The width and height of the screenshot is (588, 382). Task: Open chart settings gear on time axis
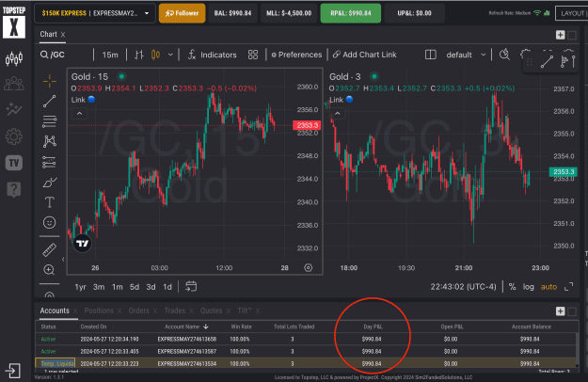click(x=309, y=267)
